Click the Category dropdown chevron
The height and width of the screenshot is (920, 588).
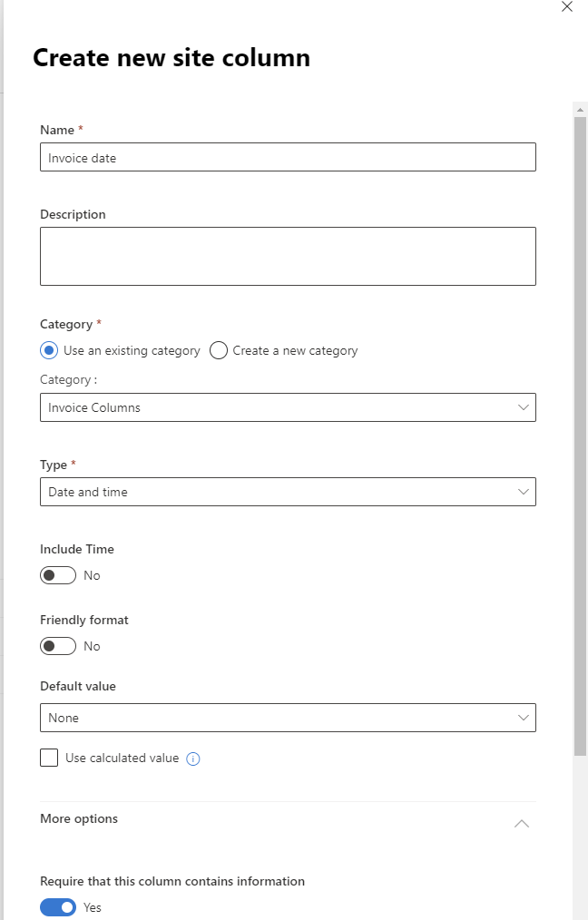pyautogui.click(x=524, y=407)
